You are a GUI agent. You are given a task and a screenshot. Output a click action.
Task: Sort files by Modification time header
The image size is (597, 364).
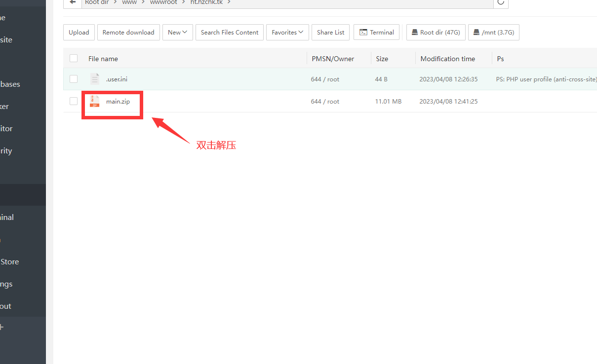click(x=447, y=59)
